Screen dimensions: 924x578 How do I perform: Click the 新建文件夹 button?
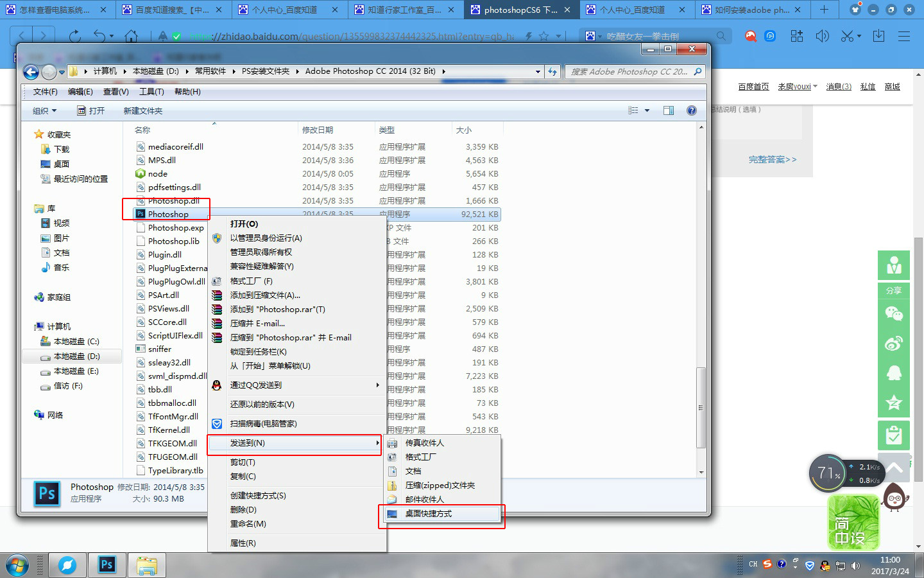click(142, 110)
